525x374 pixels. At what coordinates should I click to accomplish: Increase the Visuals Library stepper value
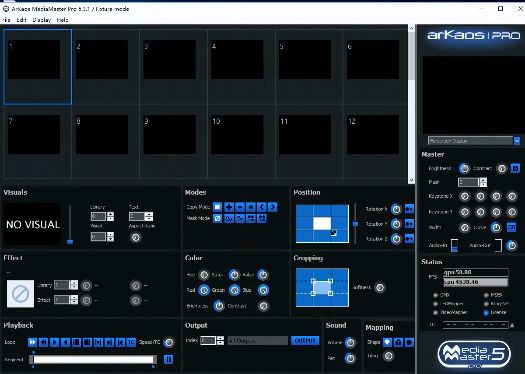[110, 214]
